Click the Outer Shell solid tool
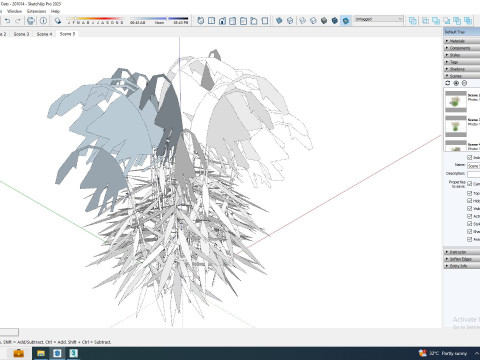 click(x=413, y=21)
